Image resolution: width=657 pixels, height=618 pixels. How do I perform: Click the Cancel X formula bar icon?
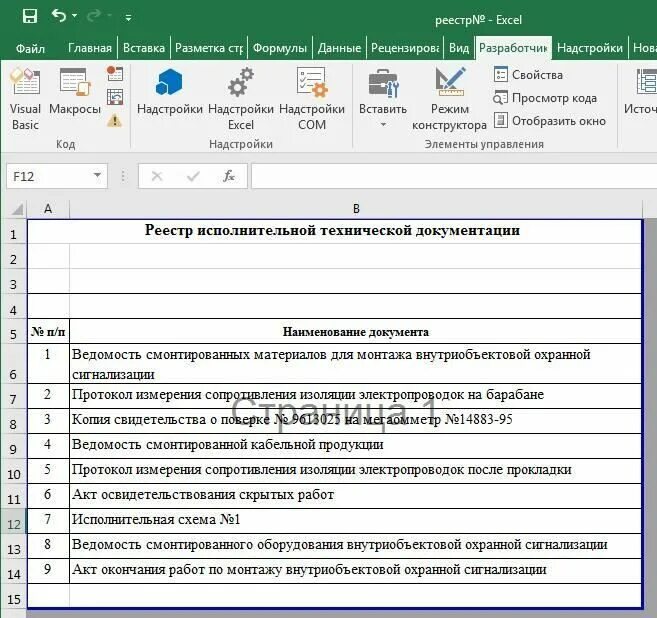[157, 176]
